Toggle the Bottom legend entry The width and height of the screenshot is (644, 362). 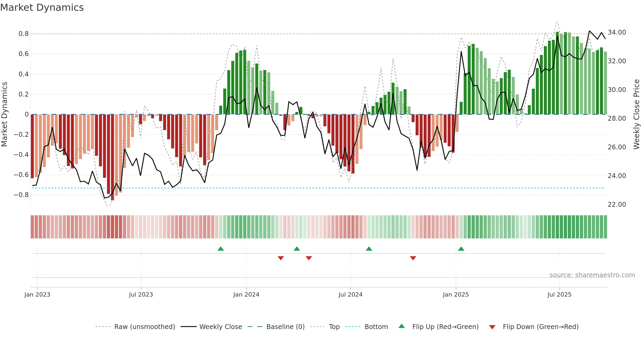click(367, 327)
